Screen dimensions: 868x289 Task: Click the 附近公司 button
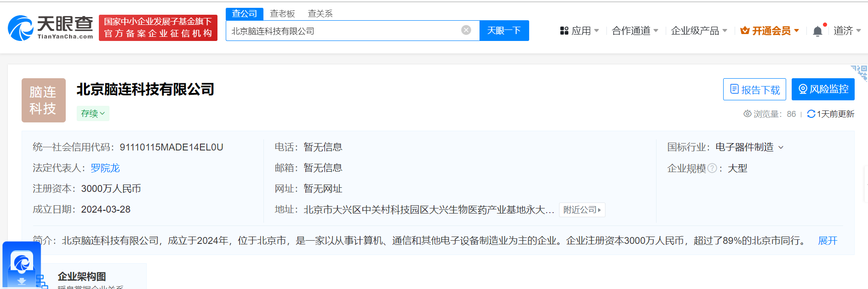point(582,210)
